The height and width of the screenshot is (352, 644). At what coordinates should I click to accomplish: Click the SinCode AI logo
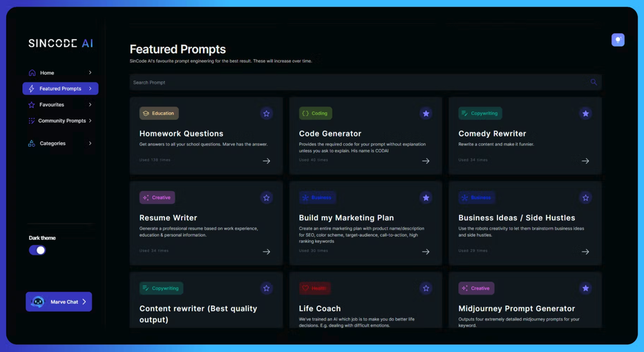[x=61, y=43]
